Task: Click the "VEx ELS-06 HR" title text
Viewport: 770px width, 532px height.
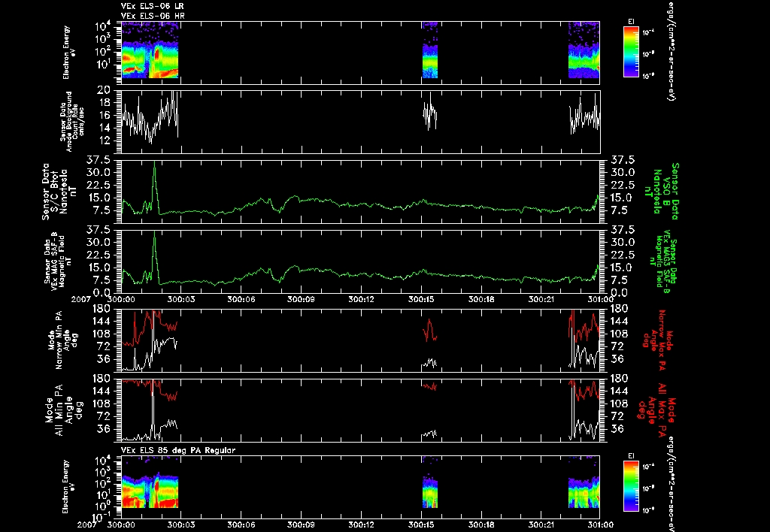Action: 153,17
